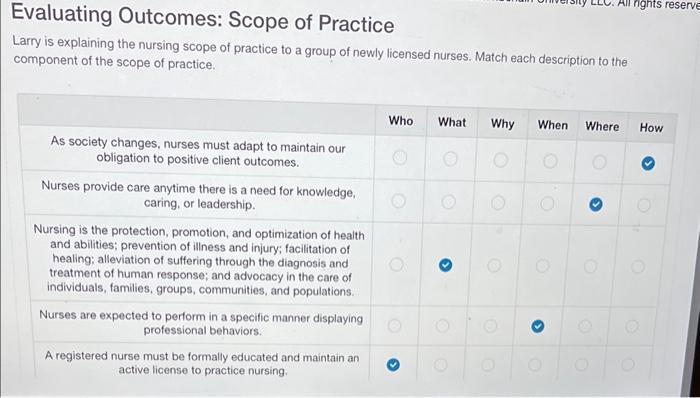Select When for the society changes statement
Viewport: 700px width, 398px height.
[x=550, y=161]
